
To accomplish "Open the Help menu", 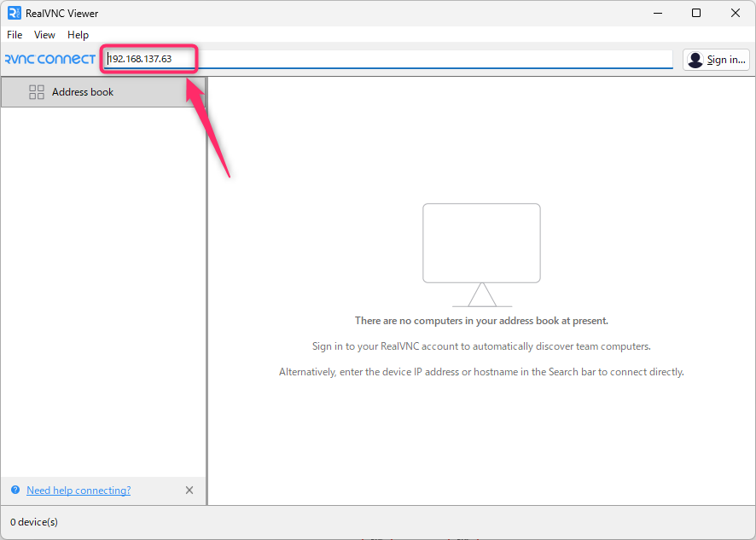I will [x=78, y=35].
